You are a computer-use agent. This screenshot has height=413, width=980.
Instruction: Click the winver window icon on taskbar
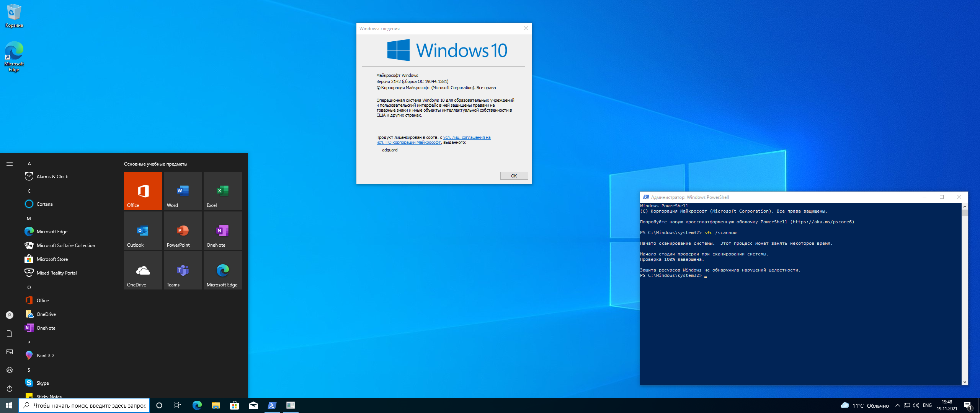(x=291, y=405)
